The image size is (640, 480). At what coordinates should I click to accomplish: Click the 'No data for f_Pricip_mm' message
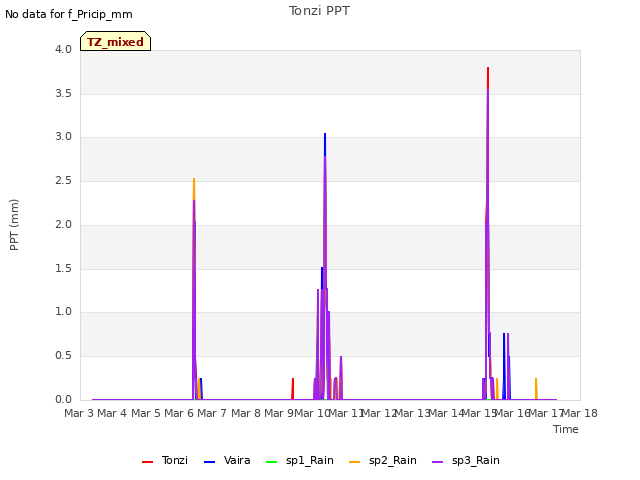point(69,14)
